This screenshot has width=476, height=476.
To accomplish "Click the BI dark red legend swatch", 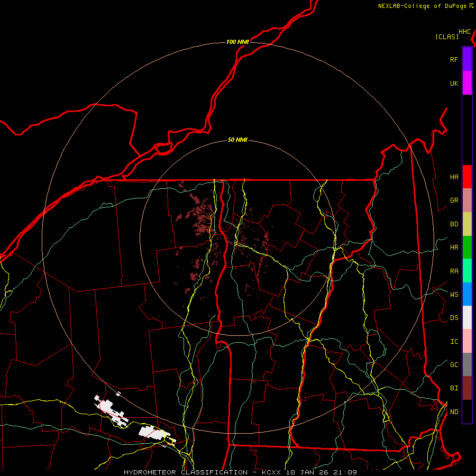I will pyautogui.click(x=467, y=388).
